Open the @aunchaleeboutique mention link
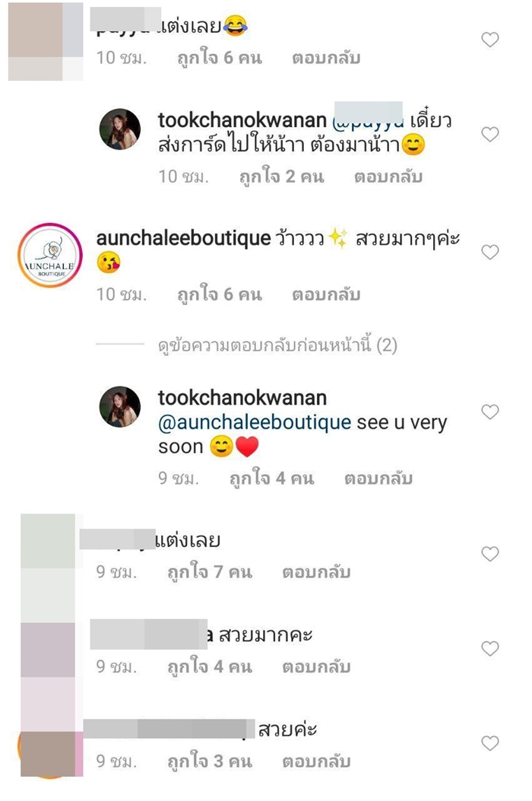 click(x=255, y=422)
